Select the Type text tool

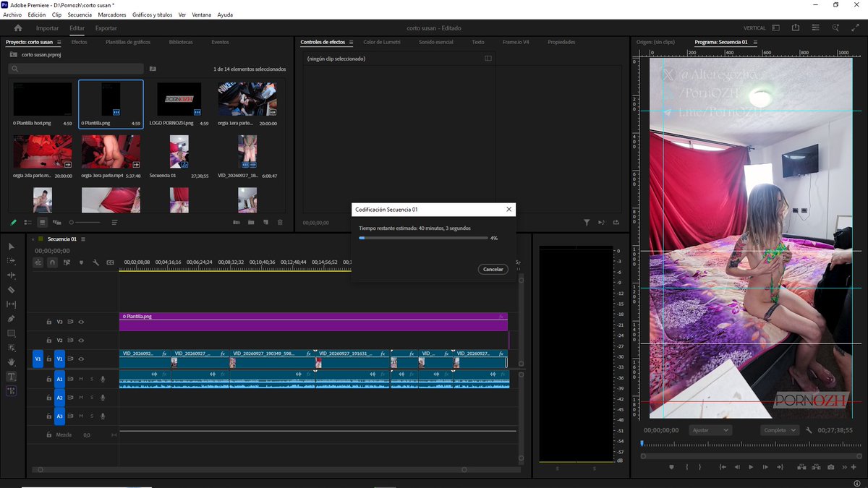[11, 377]
